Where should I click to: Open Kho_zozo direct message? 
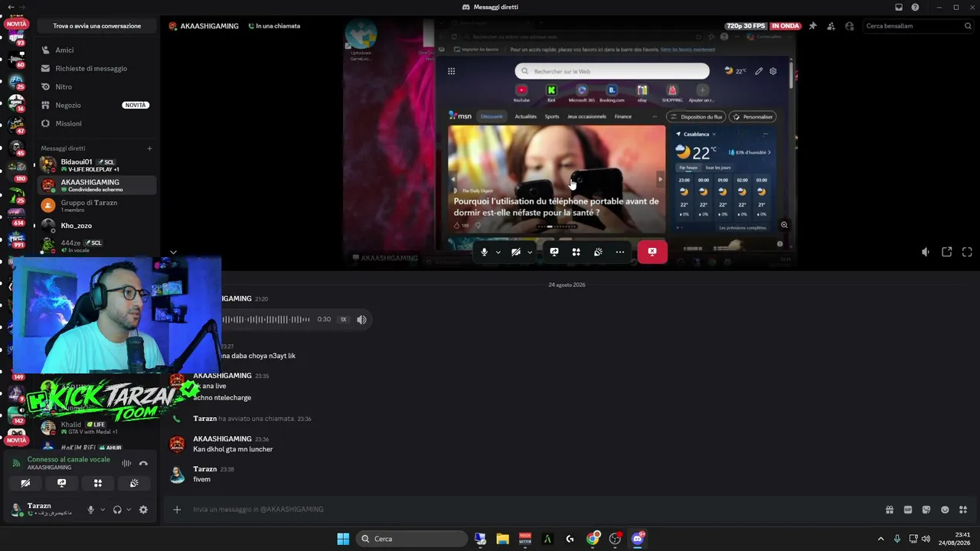(x=96, y=226)
